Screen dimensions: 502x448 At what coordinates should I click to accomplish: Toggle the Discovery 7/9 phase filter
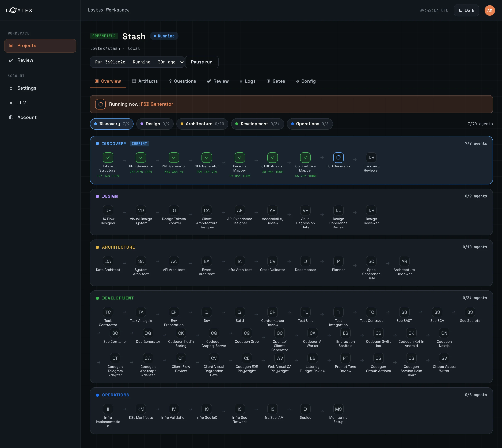[112, 124]
